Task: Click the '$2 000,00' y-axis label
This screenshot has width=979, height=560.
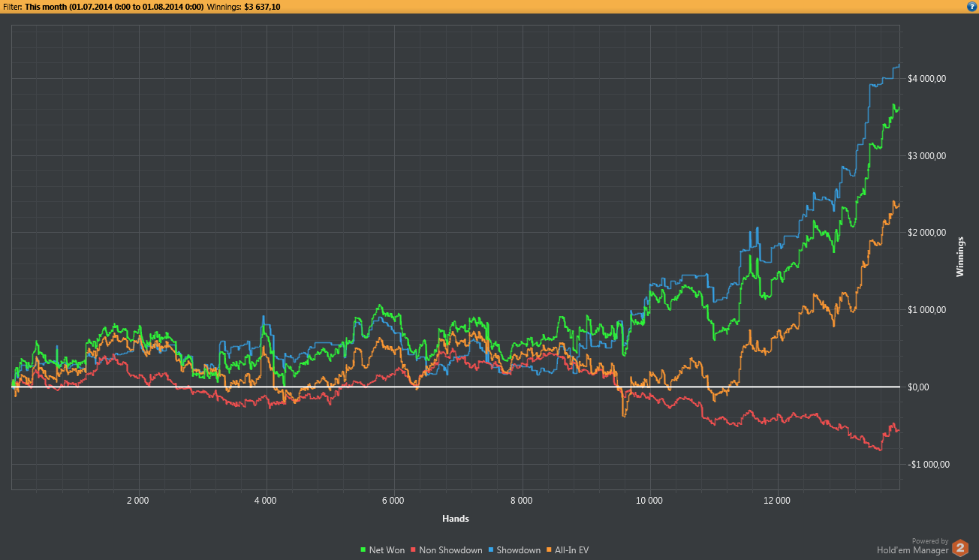Action: (x=927, y=233)
